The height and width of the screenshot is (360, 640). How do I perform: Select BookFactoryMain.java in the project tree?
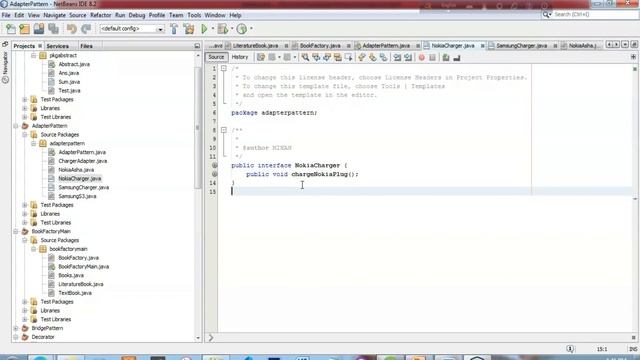pos(83,267)
